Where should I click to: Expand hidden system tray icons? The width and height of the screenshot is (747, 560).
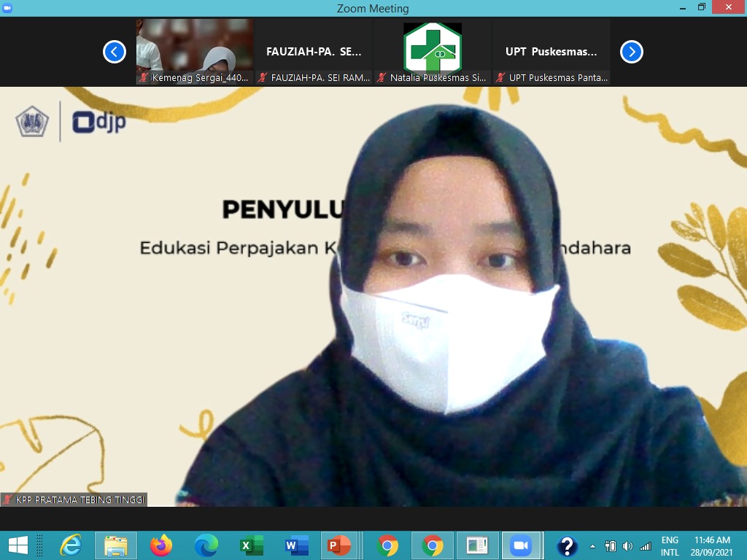point(592,546)
